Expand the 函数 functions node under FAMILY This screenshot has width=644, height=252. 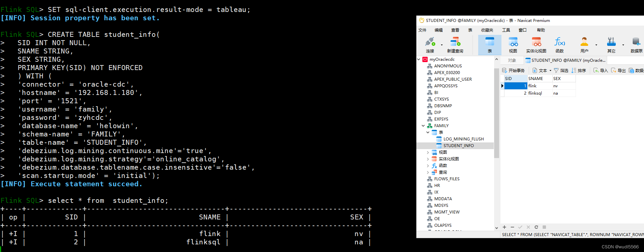(428, 166)
